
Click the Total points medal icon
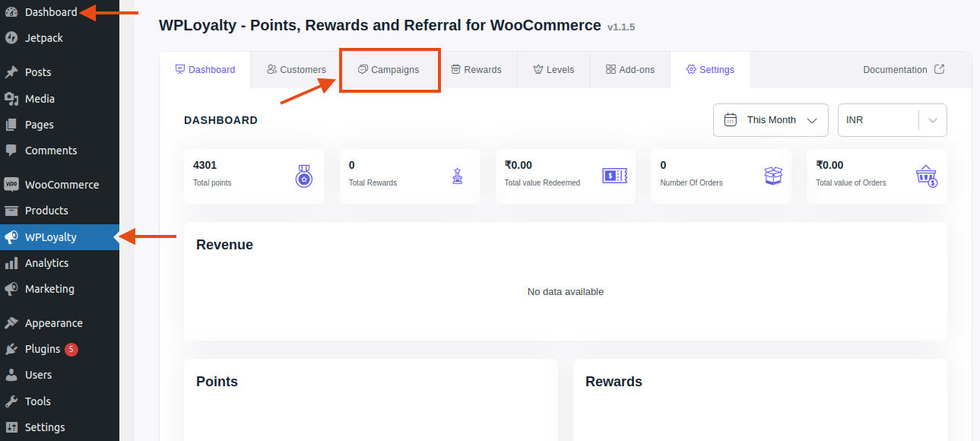(303, 176)
